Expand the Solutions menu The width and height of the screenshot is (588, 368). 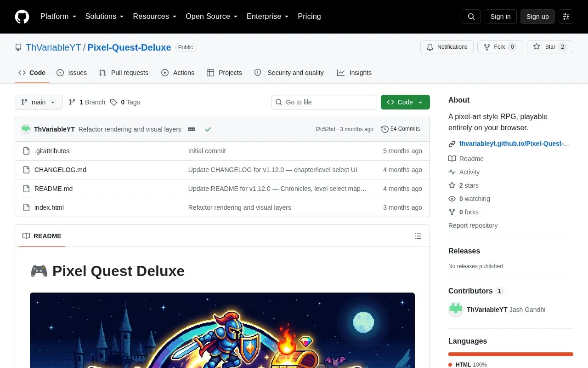point(105,17)
